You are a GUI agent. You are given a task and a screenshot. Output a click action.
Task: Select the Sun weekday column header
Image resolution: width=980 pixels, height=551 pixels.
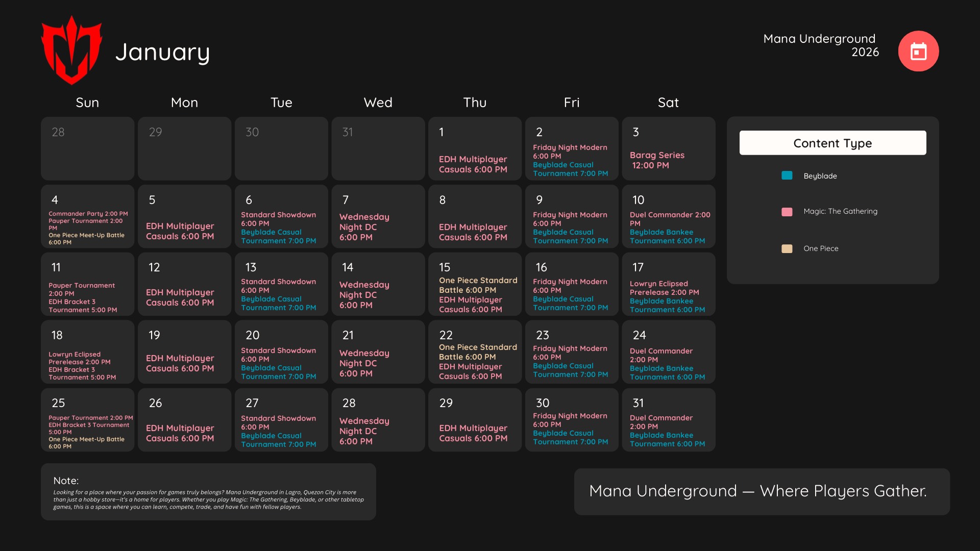87,103
